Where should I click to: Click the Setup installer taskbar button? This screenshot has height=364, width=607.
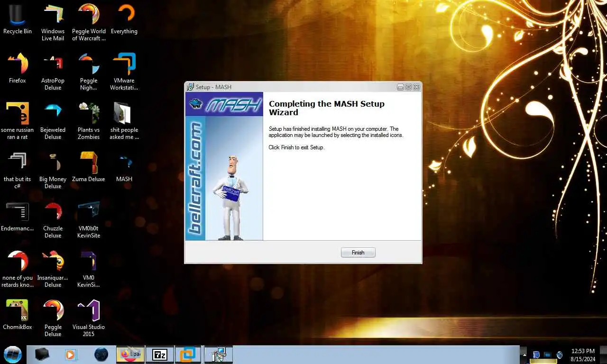tap(218, 355)
